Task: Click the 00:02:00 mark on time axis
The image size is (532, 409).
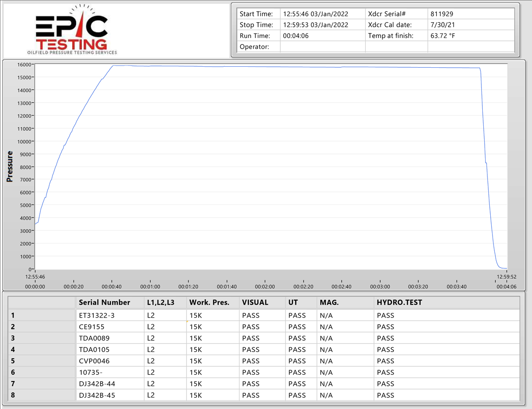Action: coord(265,287)
